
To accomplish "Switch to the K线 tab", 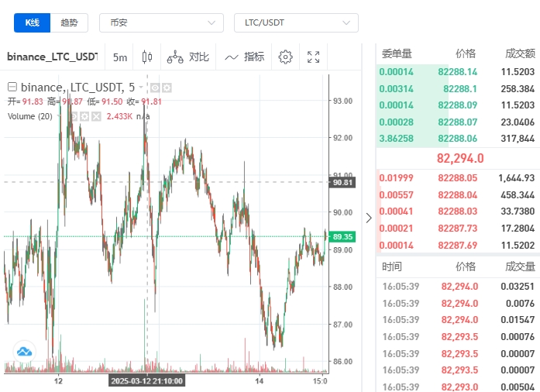I will pos(32,22).
